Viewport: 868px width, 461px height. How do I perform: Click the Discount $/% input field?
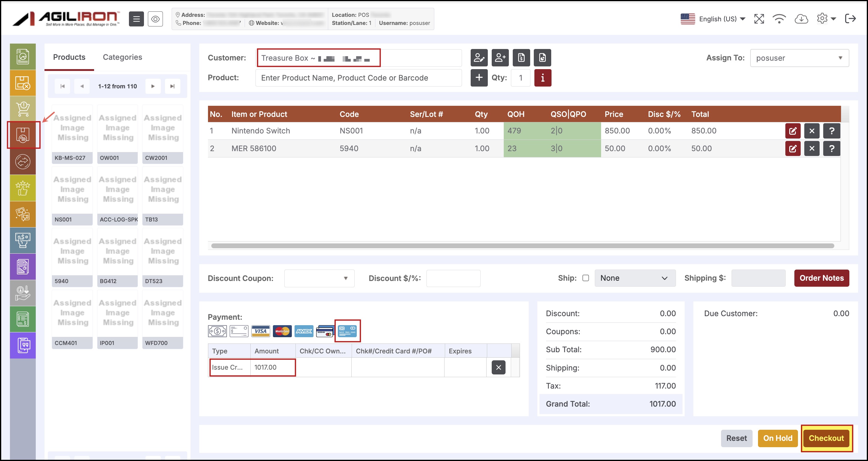(453, 278)
